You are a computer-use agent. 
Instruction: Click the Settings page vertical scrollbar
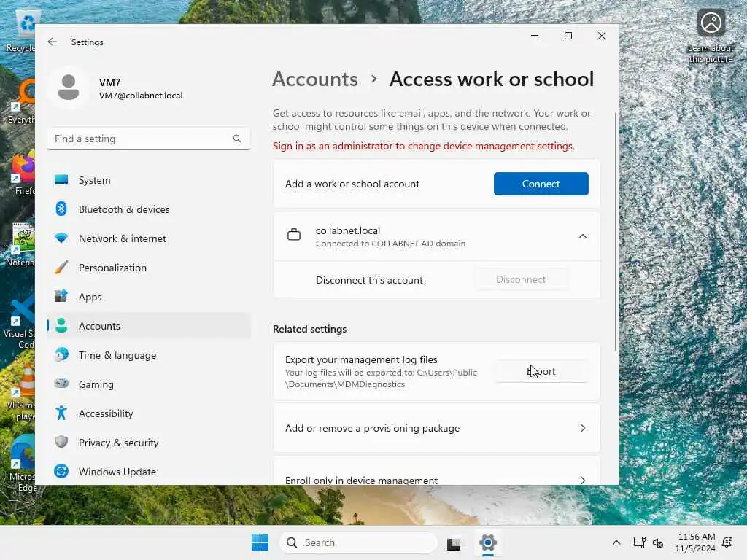(x=616, y=233)
